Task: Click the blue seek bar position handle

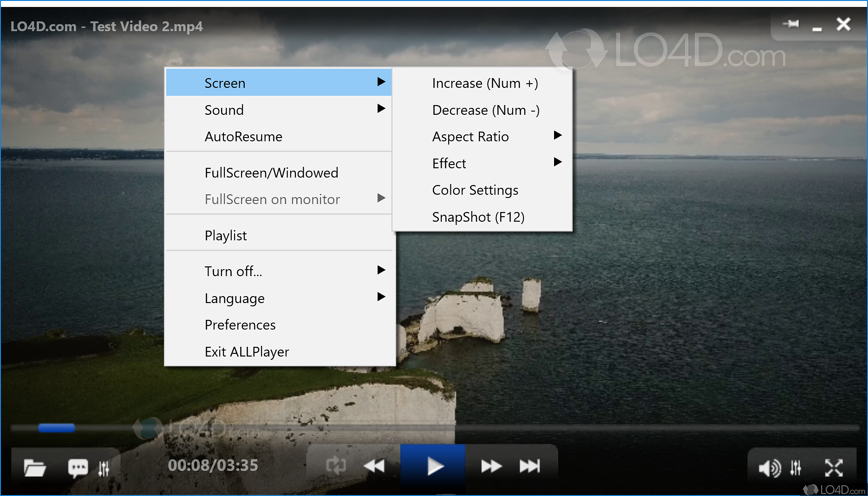Action: 56,428
